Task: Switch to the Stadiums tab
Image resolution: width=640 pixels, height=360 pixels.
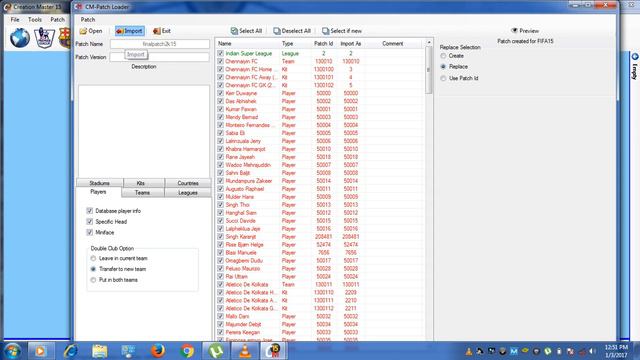Action: tap(100, 183)
